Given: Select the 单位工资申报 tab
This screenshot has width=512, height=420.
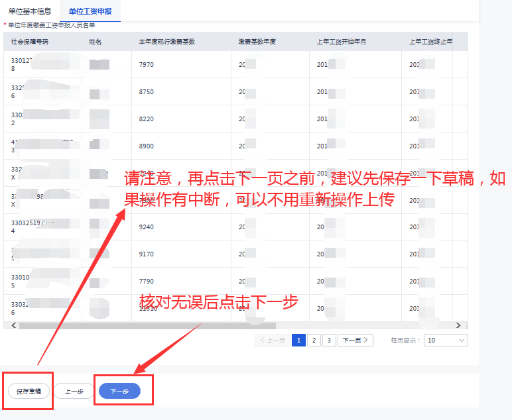Looking at the screenshot, I should 90,11.
